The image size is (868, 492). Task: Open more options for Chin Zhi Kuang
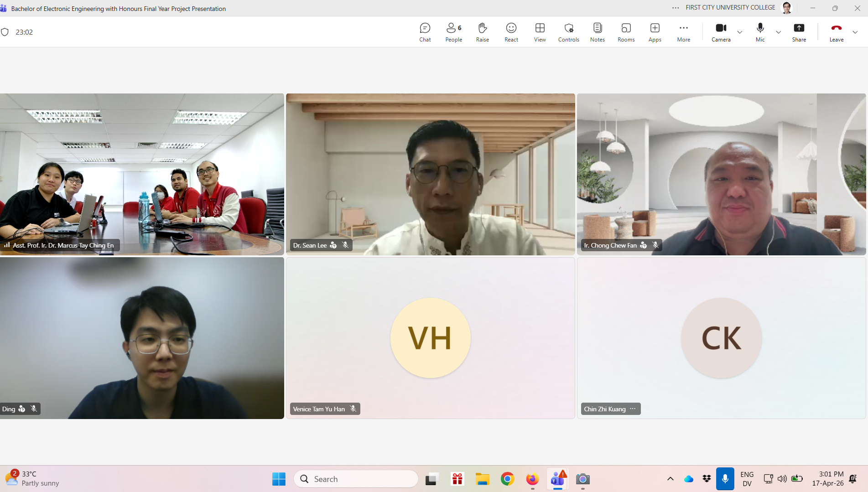[633, 409]
